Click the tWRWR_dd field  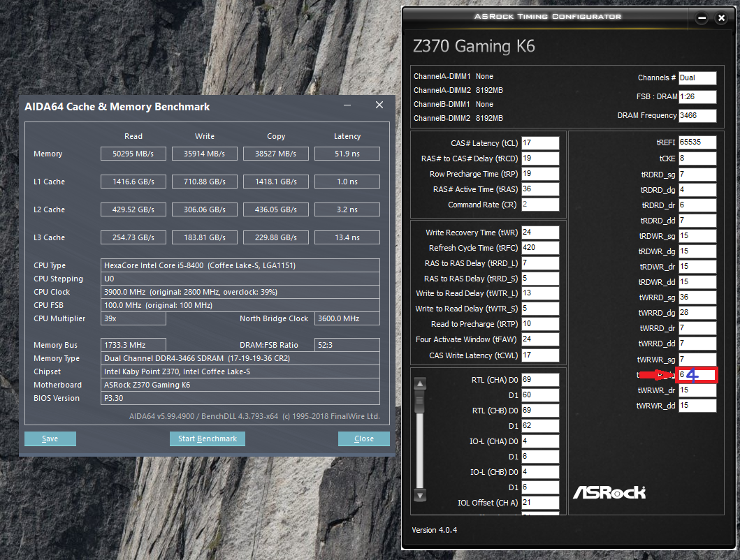(697, 405)
